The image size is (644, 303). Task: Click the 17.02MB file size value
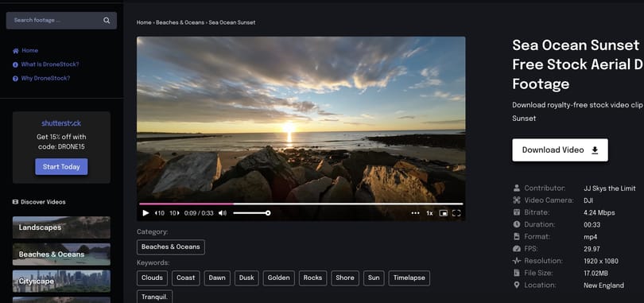596,273
